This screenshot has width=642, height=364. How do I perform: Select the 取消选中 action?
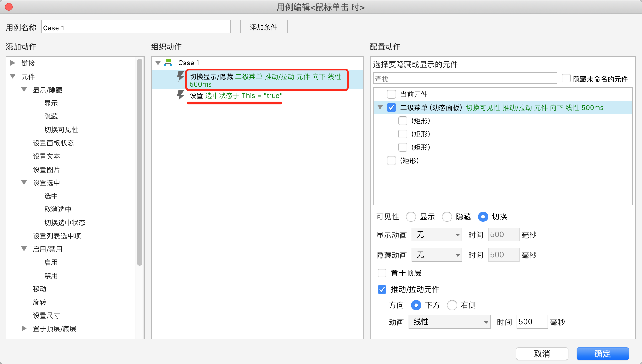(58, 209)
